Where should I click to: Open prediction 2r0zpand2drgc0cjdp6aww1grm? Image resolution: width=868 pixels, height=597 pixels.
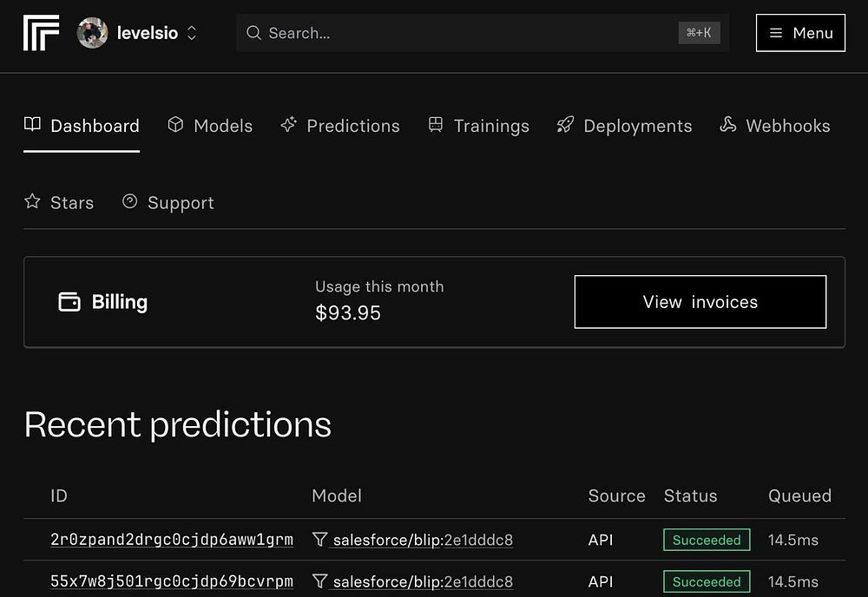[x=172, y=540]
